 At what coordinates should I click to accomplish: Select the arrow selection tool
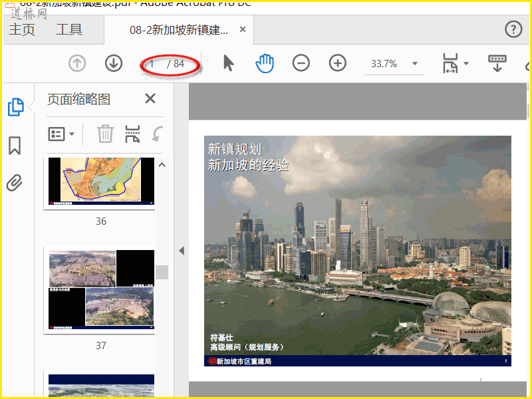[229, 63]
